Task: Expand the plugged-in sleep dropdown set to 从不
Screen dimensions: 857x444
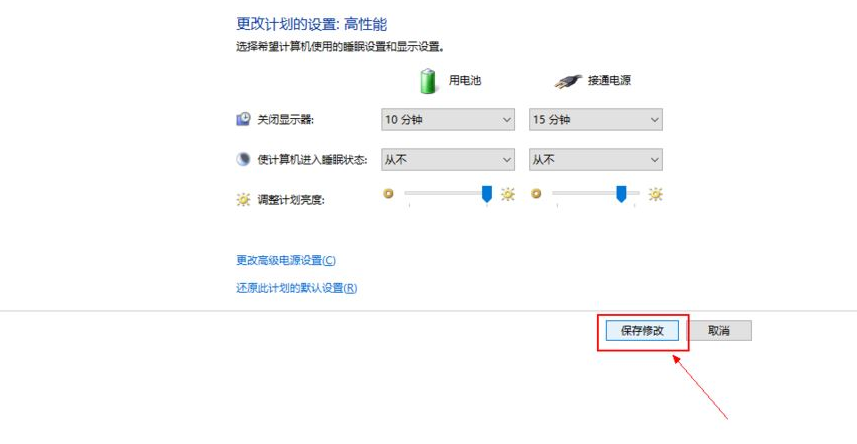Action: click(x=596, y=159)
